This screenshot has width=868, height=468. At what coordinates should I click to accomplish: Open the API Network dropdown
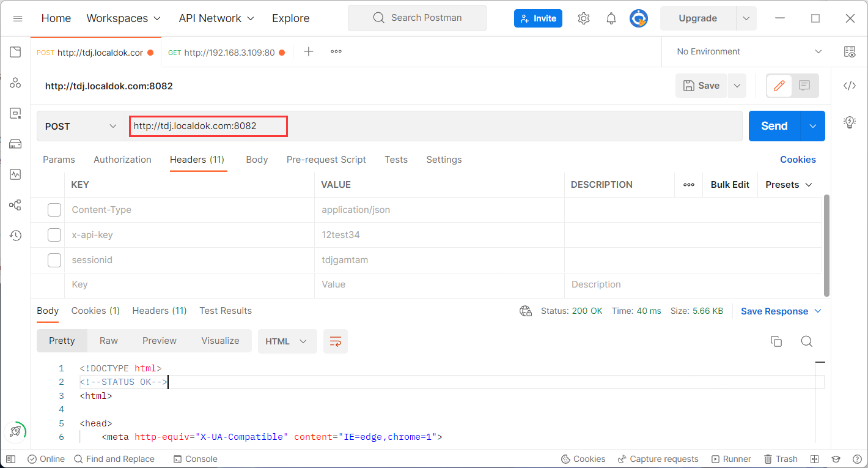tap(217, 18)
